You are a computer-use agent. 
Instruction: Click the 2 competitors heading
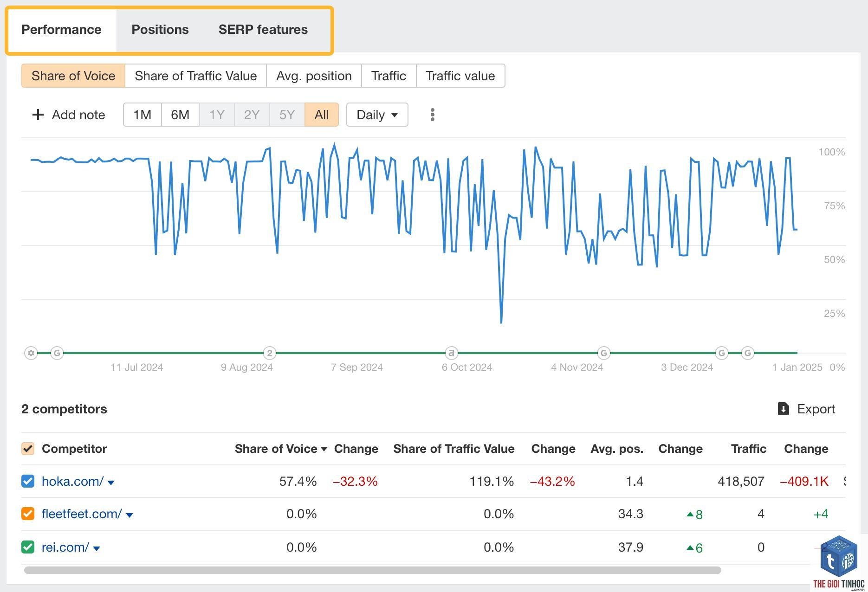tap(64, 409)
